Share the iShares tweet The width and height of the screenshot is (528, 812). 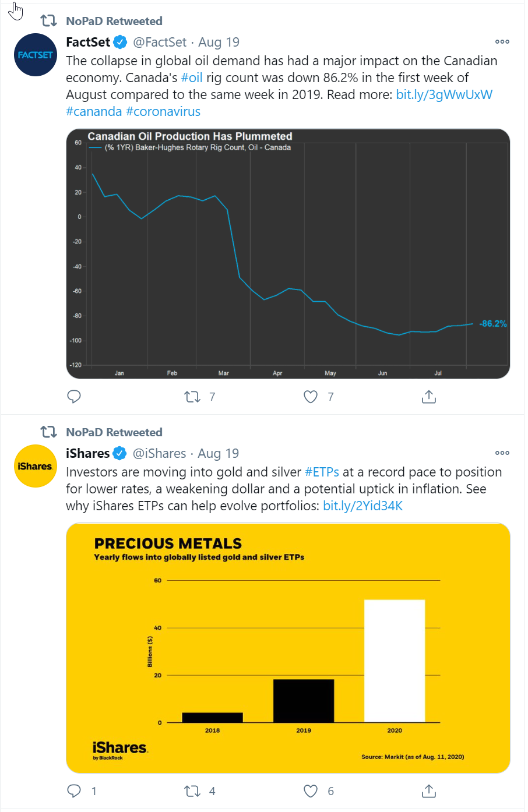tap(429, 790)
